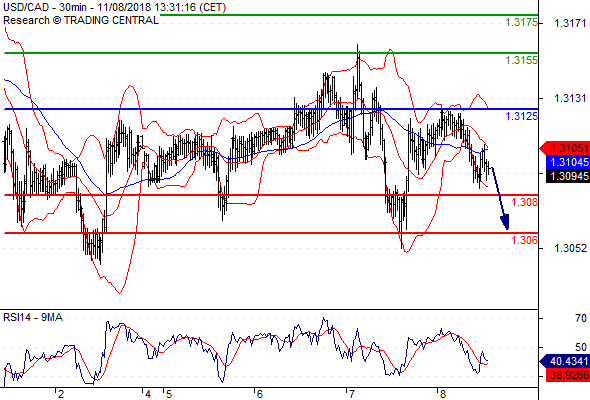Click the day 8 marker on time axis

442,394
